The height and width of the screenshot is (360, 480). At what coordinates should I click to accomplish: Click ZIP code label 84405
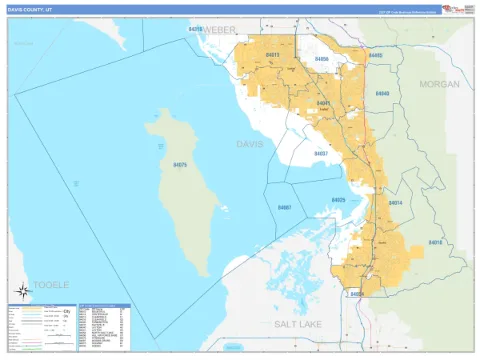375,55
